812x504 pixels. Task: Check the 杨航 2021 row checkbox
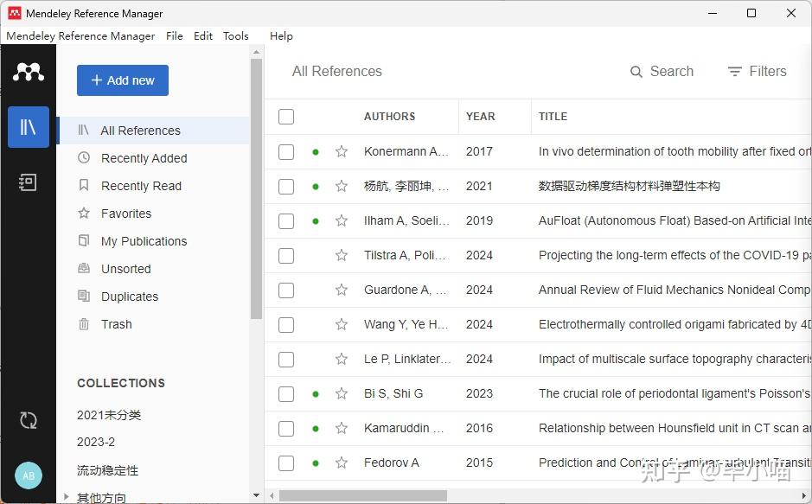(x=286, y=187)
